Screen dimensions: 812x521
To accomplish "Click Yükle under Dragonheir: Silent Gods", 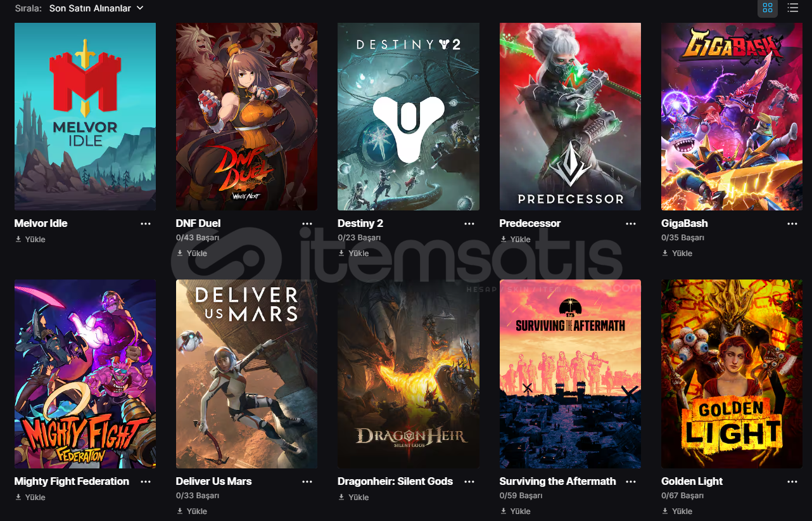I will pyautogui.click(x=353, y=498).
